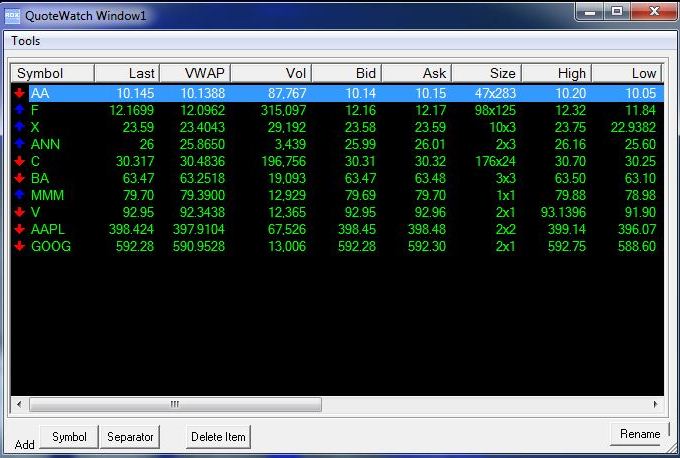Click C size value 176x24

pyautogui.click(x=496, y=161)
